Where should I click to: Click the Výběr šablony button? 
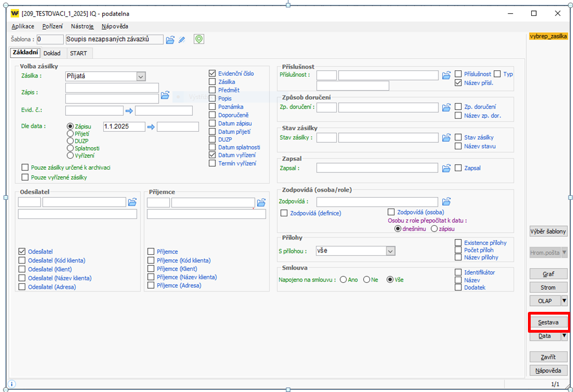tap(548, 231)
